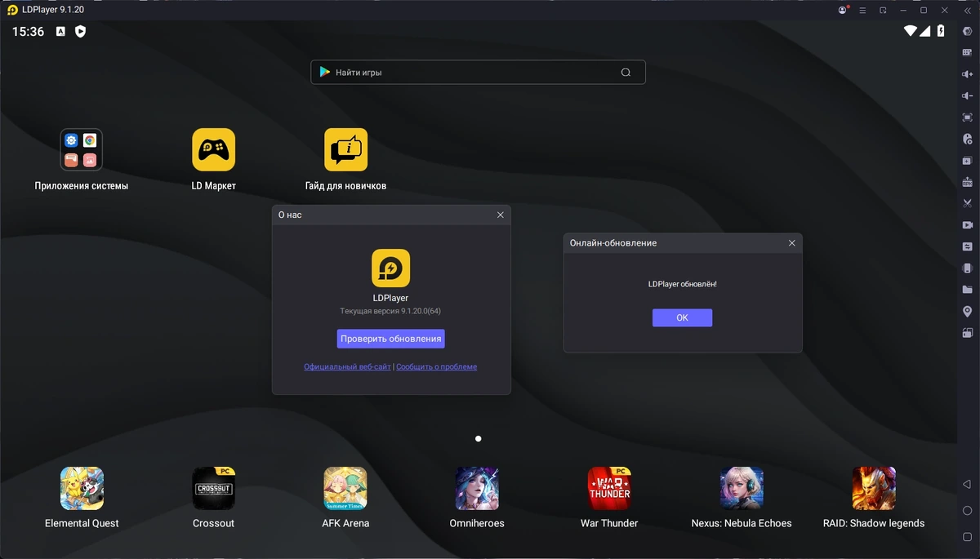980x559 pixels.
Task: Open the operation recorder mouse icon
Action: click(x=968, y=139)
